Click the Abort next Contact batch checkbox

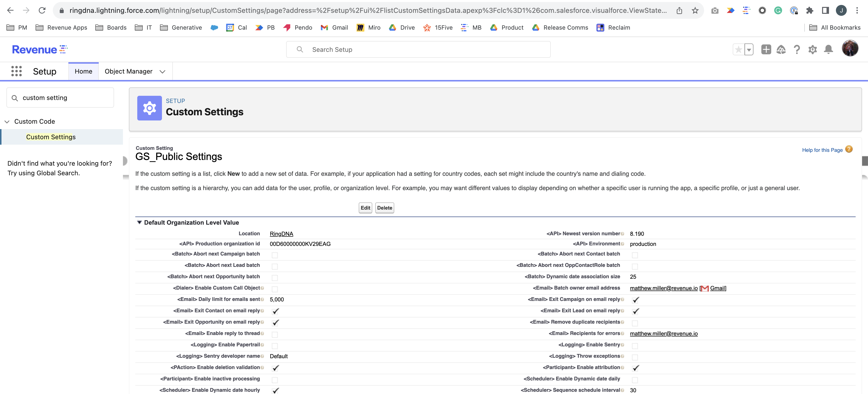pyautogui.click(x=635, y=255)
